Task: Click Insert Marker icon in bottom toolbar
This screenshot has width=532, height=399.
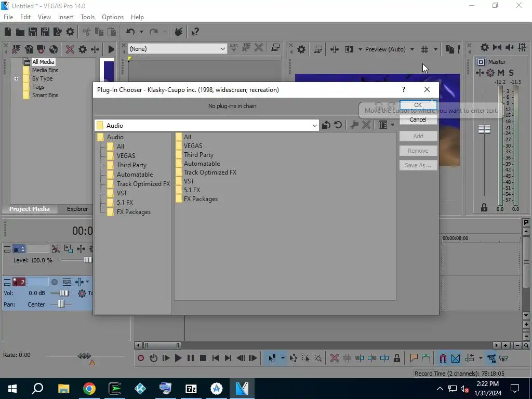Action: [414, 358]
